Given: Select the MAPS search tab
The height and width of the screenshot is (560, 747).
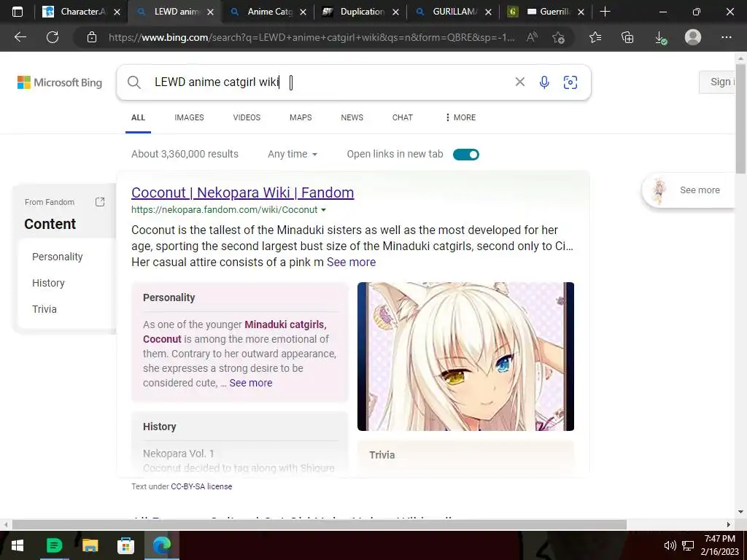Looking at the screenshot, I should point(301,117).
